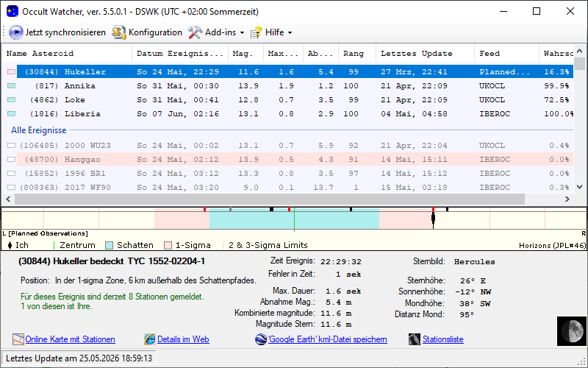588x368 pixels.
Task: Click status bar Letztes Update am 25.05.2026
Action: click(x=79, y=358)
